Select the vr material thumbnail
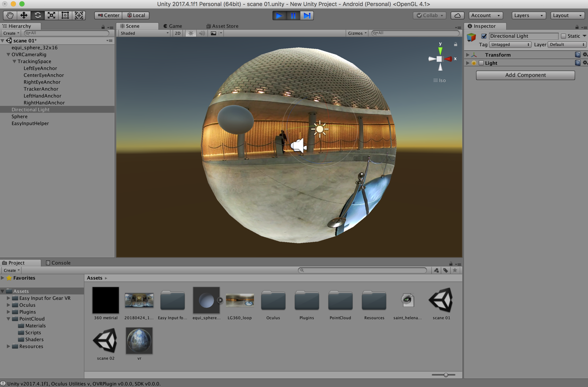The width and height of the screenshot is (588, 387). point(139,341)
